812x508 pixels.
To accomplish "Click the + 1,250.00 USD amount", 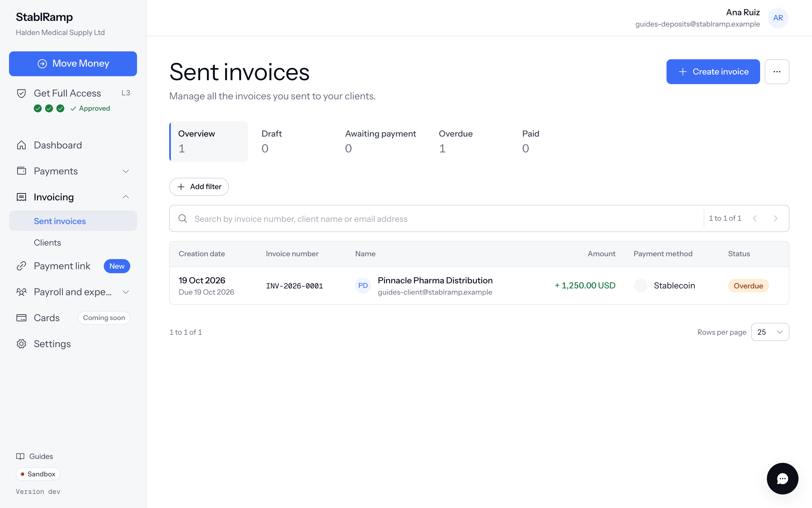I will pyautogui.click(x=585, y=286).
